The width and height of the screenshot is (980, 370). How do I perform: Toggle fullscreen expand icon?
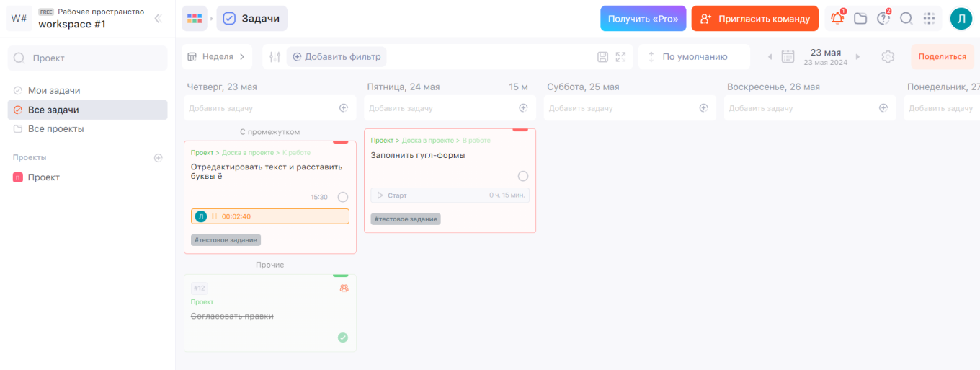coord(620,57)
